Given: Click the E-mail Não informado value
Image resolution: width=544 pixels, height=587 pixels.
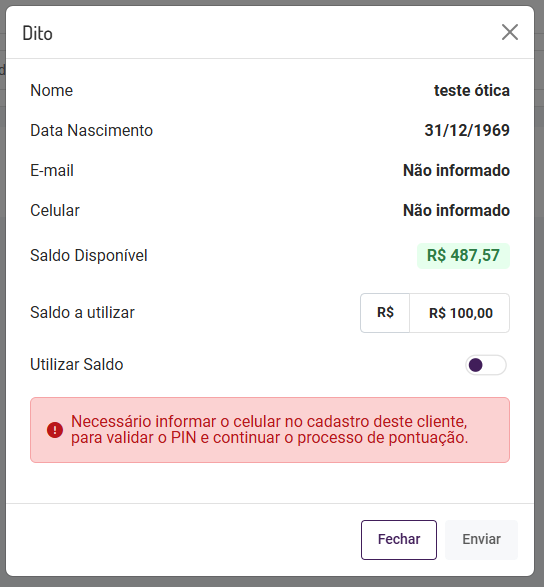Looking at the screenshot, I should pyautogui.click(x=456, y=170).
